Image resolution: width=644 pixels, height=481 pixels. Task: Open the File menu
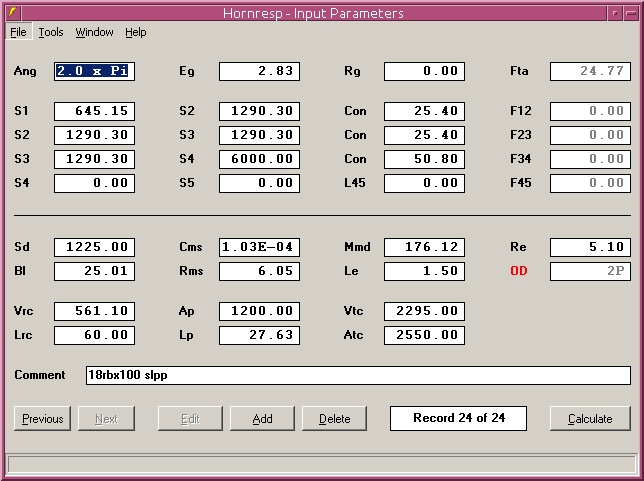coord(18,32)
